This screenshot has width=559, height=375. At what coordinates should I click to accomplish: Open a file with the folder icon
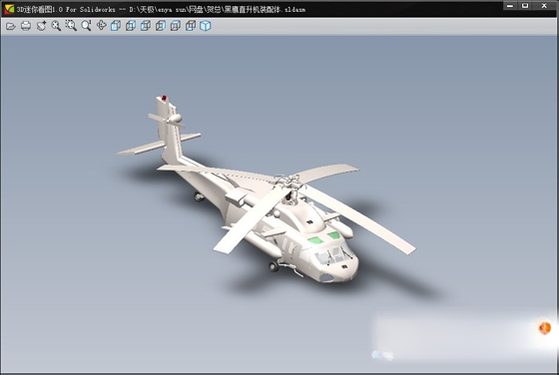11,26
